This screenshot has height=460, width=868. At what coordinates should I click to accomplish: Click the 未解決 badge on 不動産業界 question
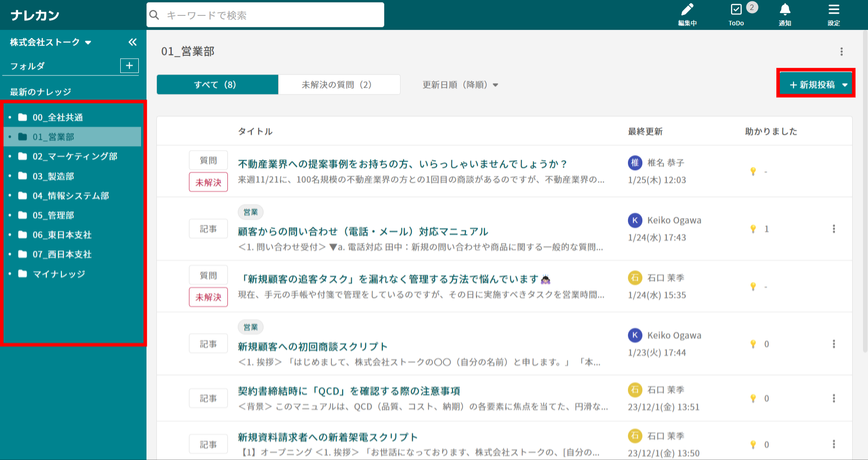click(x=208, y=182)
